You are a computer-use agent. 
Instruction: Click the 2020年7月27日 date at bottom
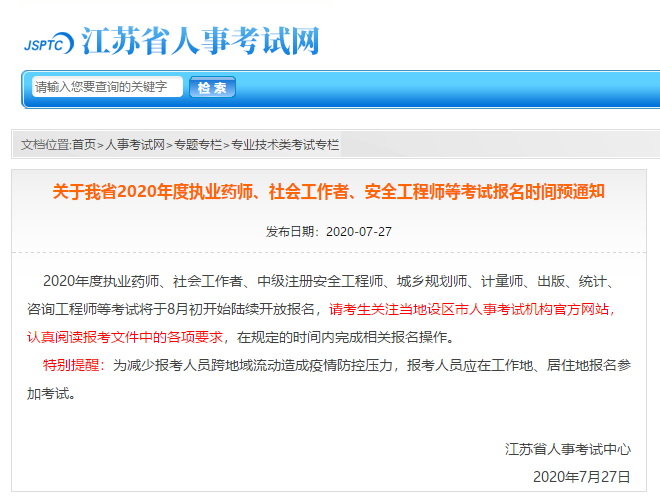584,475
